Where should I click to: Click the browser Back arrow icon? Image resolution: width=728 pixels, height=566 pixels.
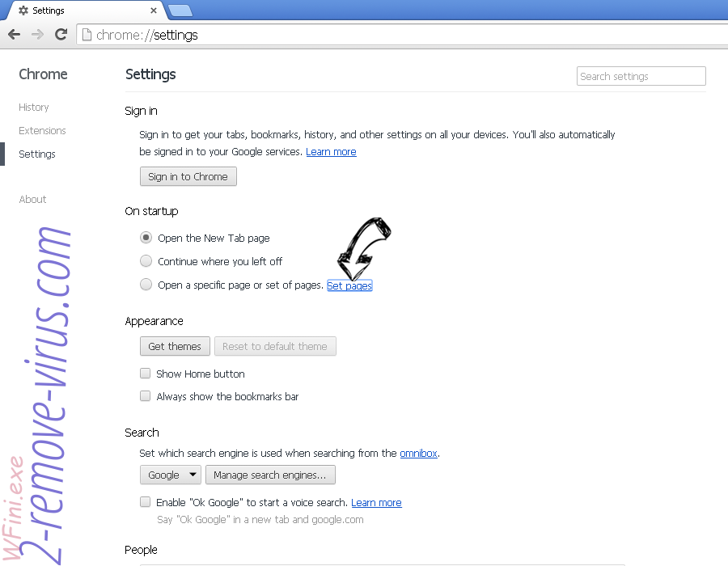(x=15, y=34)
